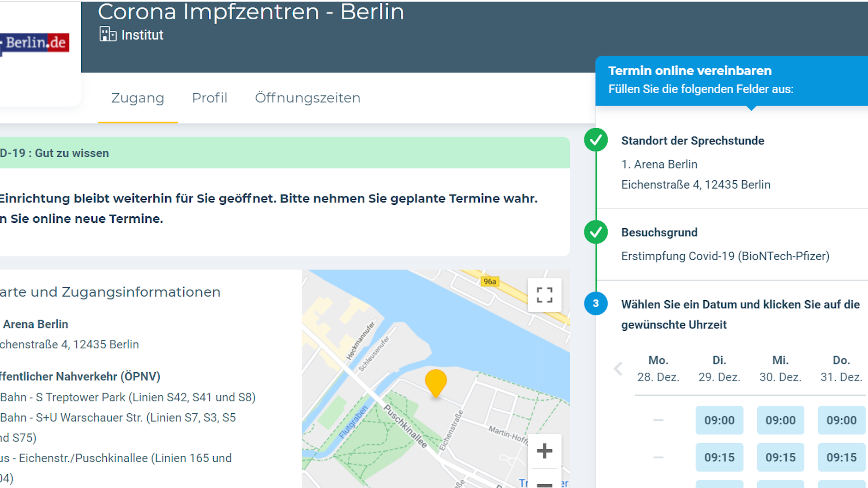Click the green checkmark beside Standort der Sprechstunde
The image size is (868, 488).
pos(596,140)
